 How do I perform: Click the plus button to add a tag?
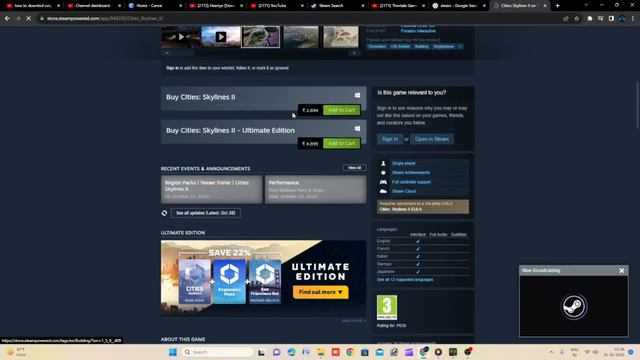pyautogui.click(x=460, y=47)
